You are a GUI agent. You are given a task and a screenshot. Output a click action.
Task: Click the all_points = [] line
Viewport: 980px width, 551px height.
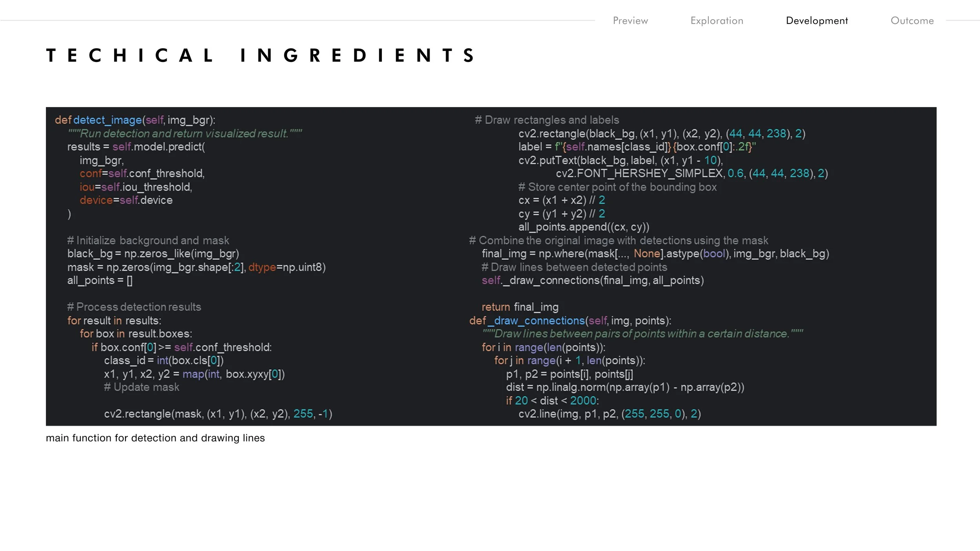(100, 280)
